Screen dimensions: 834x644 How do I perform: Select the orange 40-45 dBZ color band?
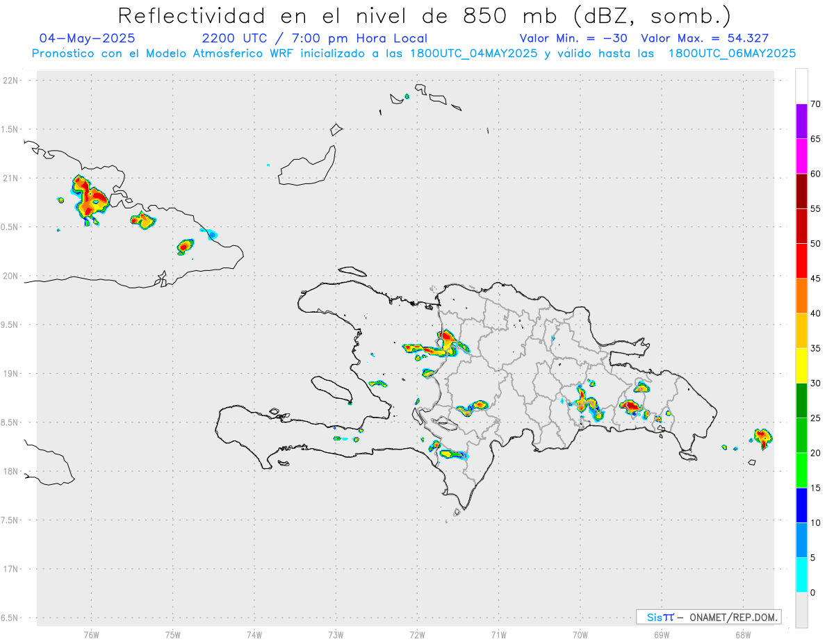[x=801, y=296]
